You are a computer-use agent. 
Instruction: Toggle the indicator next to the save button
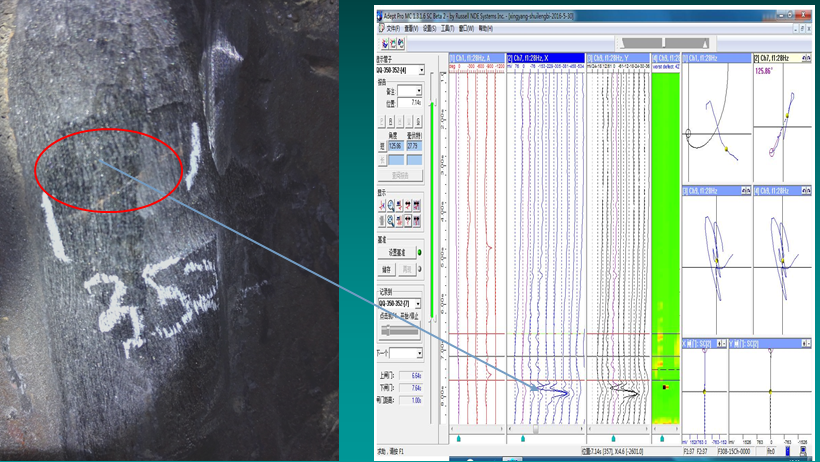(x=420, y=269)
